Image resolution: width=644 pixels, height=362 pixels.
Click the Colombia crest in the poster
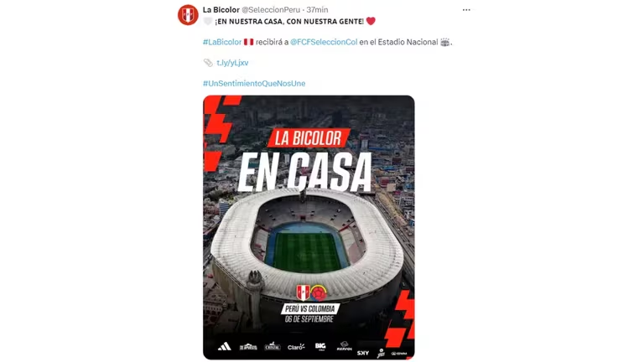[319, 293]
